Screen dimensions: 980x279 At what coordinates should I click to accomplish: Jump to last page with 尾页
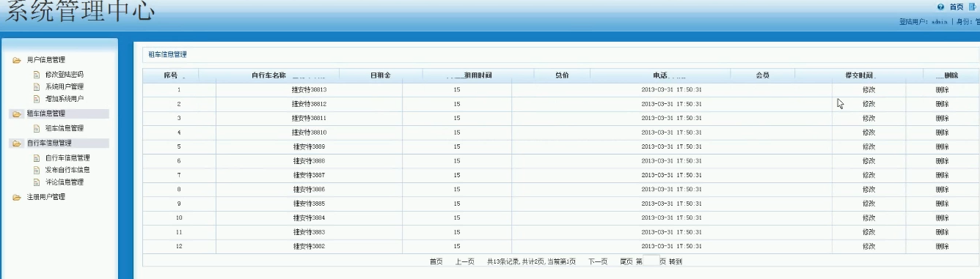[626, 261]
